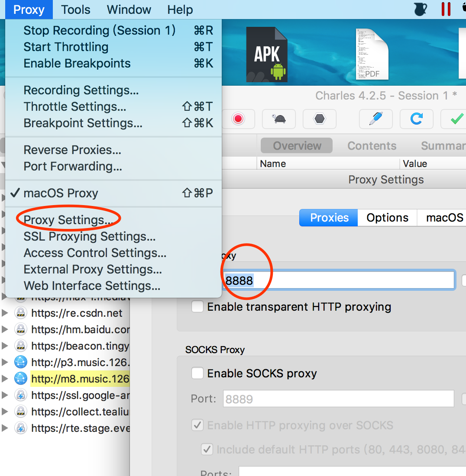466x476 pixels.
Task: Toggle throttling with the turtle icon
Action: [279, 119]
